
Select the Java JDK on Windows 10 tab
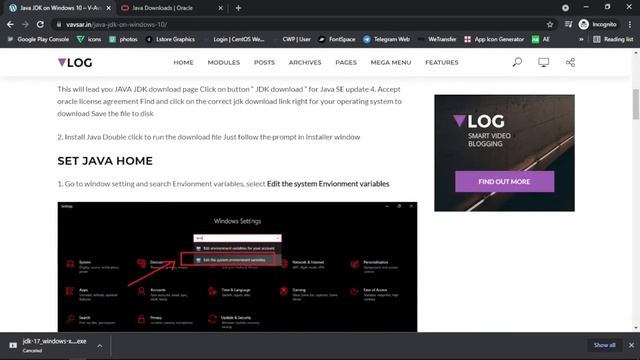(x=57, y=8)
